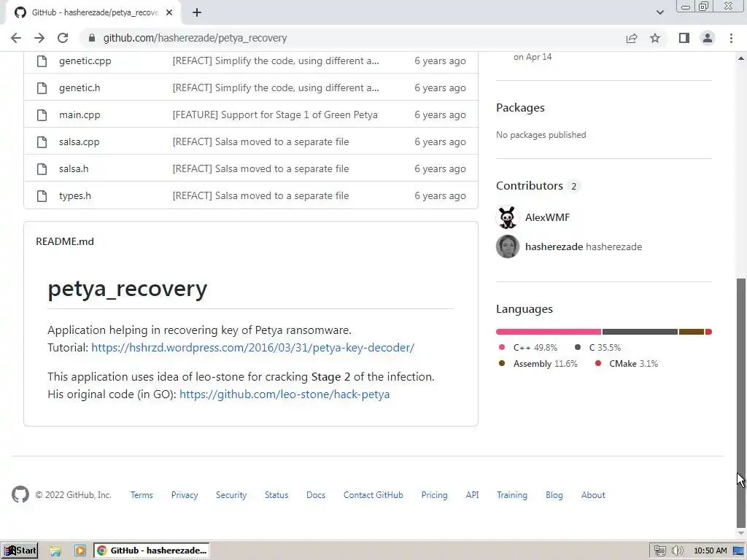Screen dimensions: 747x560
Task: Open the Packages heading link
Action: (x=520, y=108)
